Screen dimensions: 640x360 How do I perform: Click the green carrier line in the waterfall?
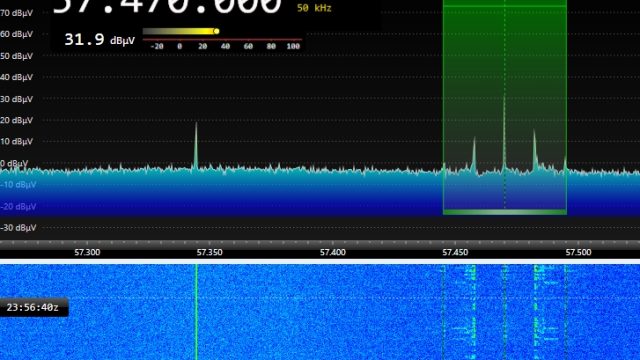coord(196,312)
